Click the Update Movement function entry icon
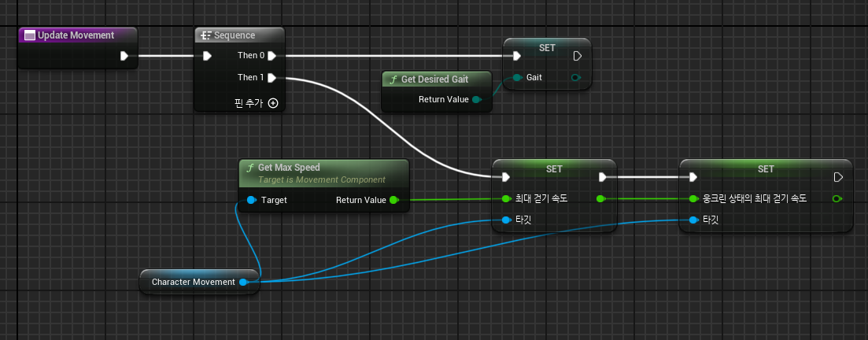The image size is (868, 340). [30, 35]
